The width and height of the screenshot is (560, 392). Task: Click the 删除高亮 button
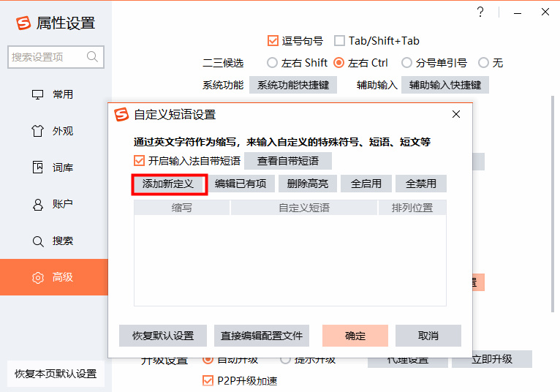tap(308, 184)
